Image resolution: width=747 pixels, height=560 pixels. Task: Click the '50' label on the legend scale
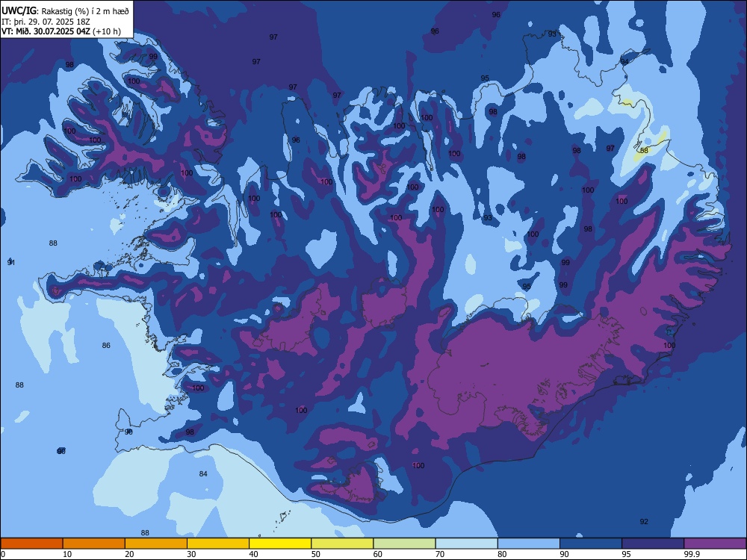(316, 554)
